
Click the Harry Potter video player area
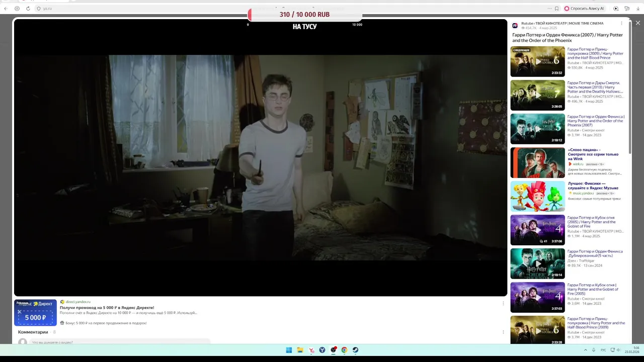(260, 157)
